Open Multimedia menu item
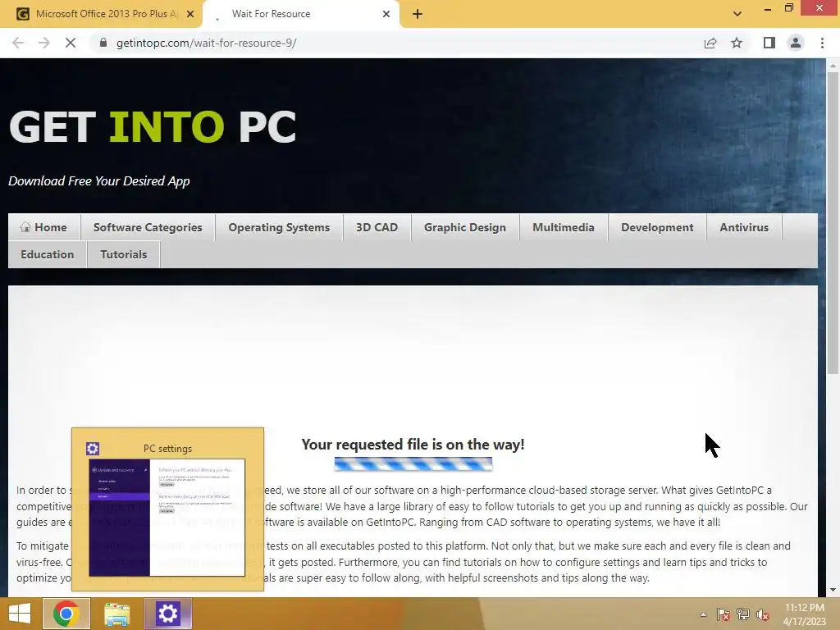 [564, 227]
